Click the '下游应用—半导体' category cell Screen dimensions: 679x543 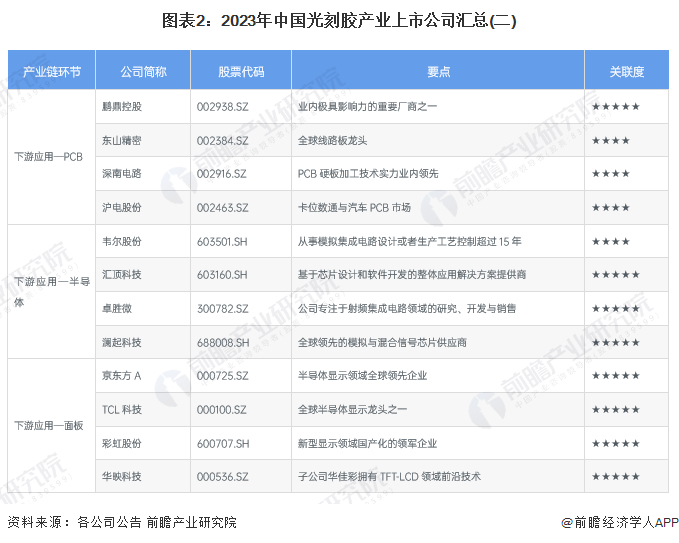point(52,292)
